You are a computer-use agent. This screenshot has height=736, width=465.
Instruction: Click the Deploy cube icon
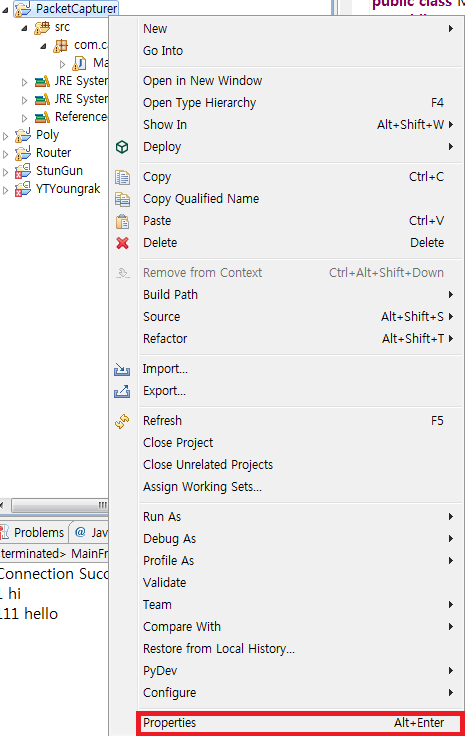122,147
